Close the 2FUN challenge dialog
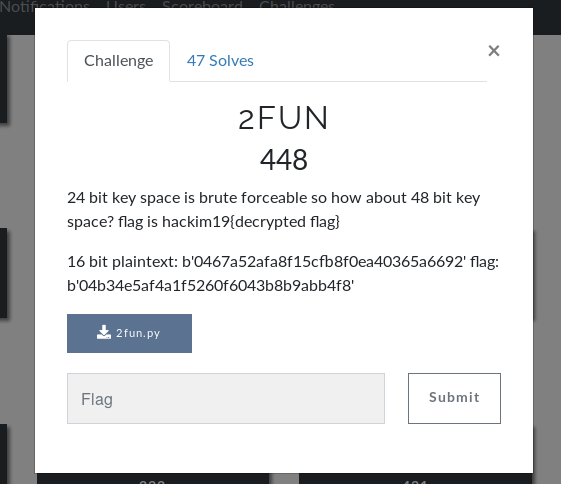This screenshot has width=561, height=484. coord(494,51)
